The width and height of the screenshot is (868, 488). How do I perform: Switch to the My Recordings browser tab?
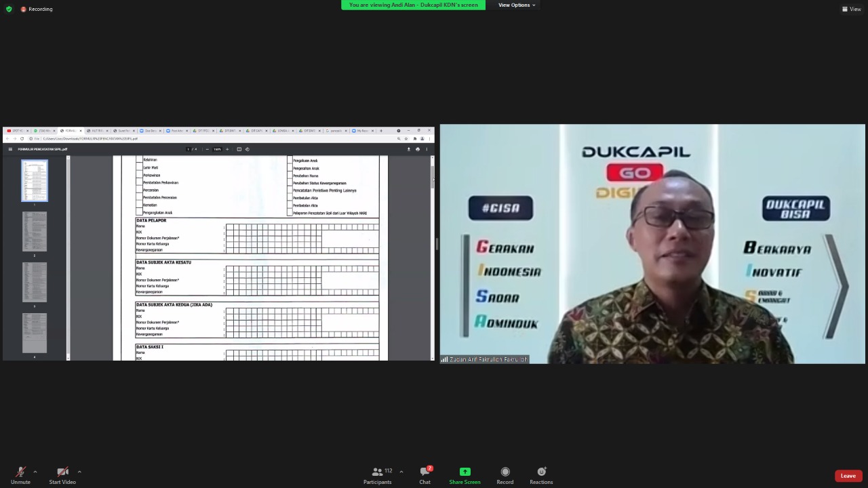(x=362, y=131)
